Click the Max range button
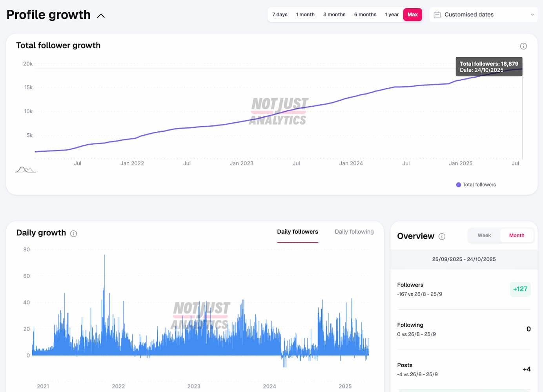The image size is (543, 392). (x=412, y=15)
